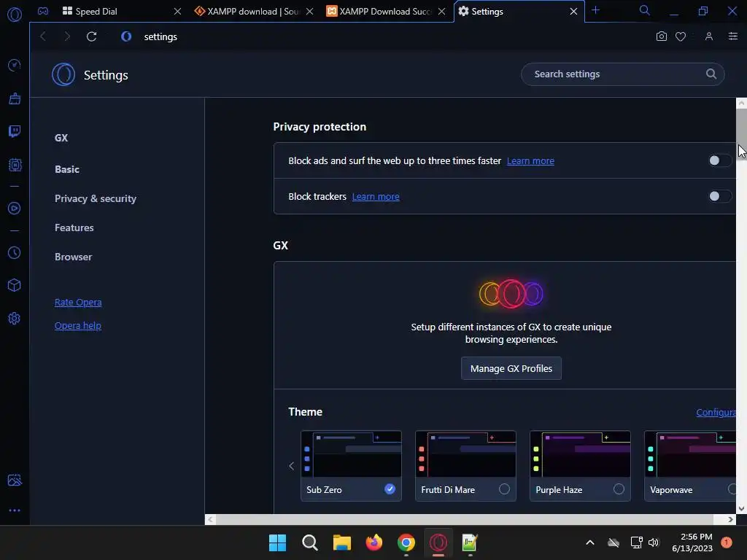Open Easy Setup sliders icon
The width and height of the screenshot is (747, 560).
pos(732,36)
